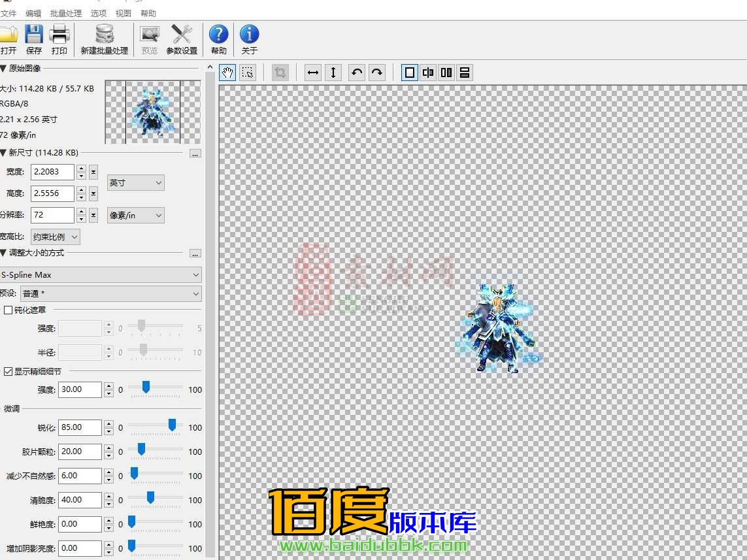This screenshot has height=560, width=747.
Task: Rotate the image counterclockwise
Action: (x=356, y=72)
